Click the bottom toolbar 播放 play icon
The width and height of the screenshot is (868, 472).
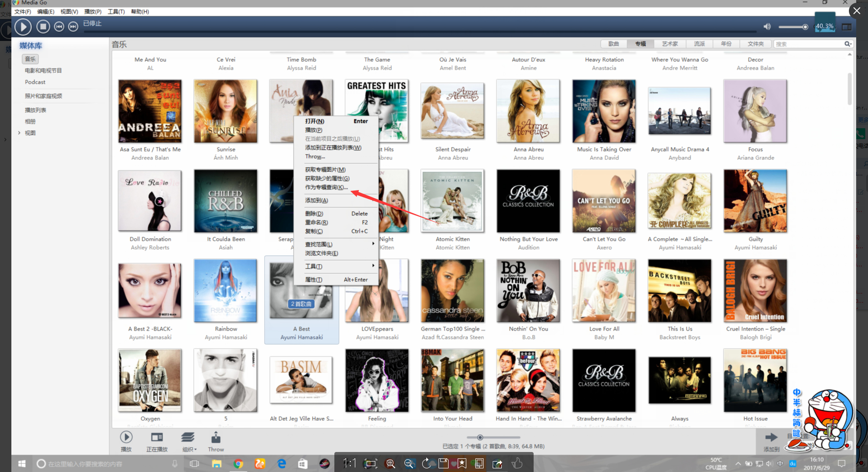(126, 437)
